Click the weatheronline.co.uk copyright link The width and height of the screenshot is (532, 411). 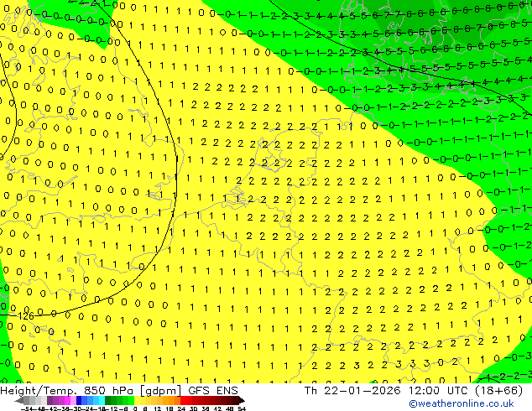[x=462, y=403]
